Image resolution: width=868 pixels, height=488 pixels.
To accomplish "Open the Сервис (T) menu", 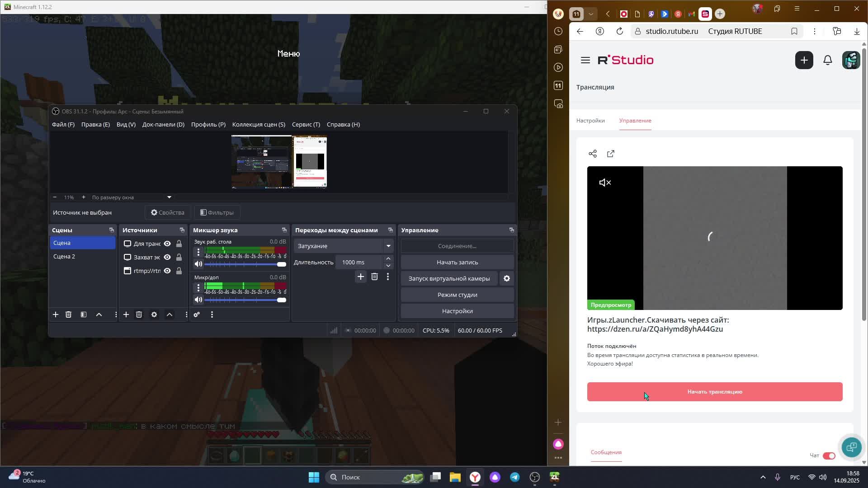I will (x=306, y=125).
